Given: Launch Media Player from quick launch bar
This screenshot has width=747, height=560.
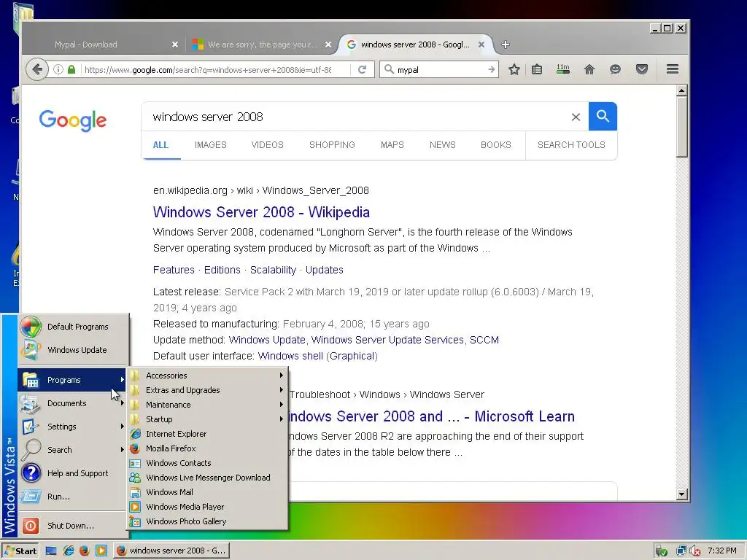Looking at the screenshot, I should pos(101,551).
